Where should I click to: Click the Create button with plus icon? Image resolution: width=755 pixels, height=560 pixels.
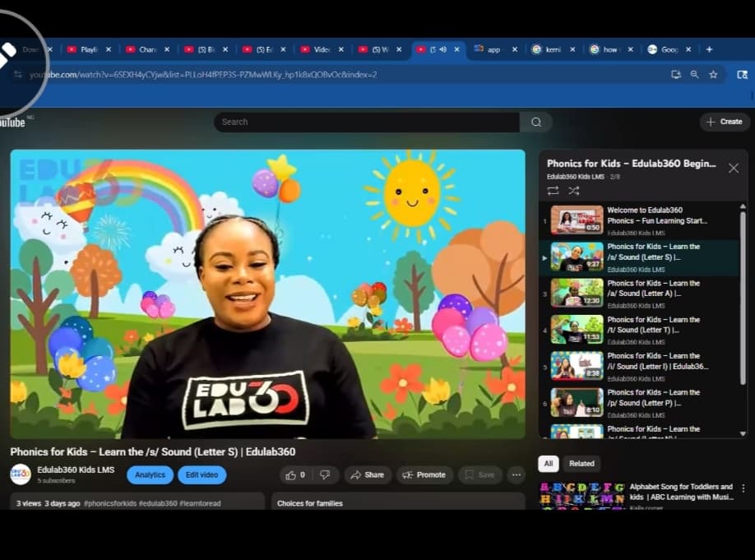pos(725,122)
